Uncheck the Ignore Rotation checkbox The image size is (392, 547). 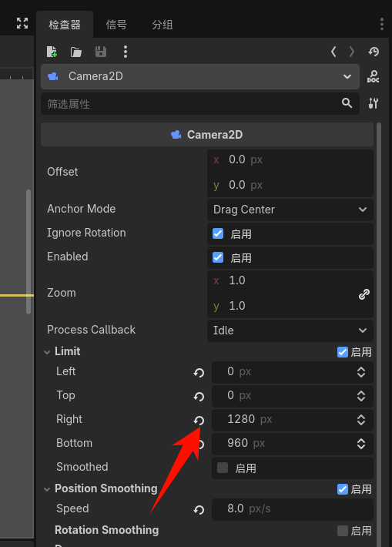[x=218, y=233]
